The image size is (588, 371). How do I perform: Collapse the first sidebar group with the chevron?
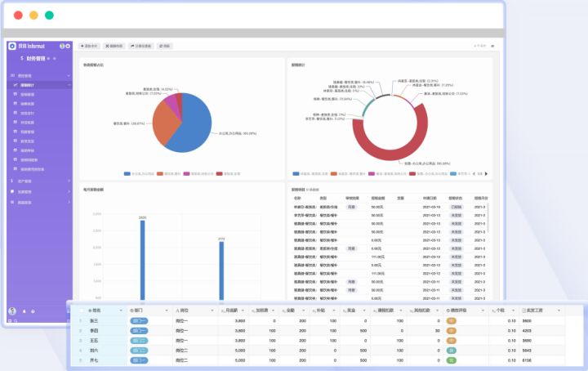pos(69,76)
